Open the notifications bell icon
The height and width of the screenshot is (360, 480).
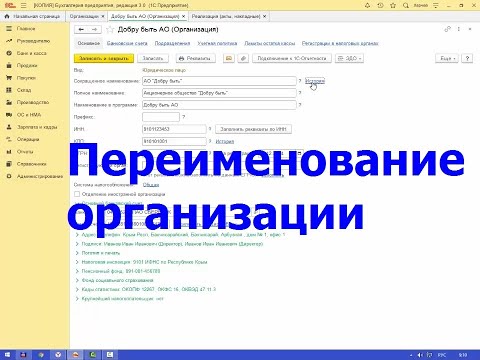tap(367, 5)
